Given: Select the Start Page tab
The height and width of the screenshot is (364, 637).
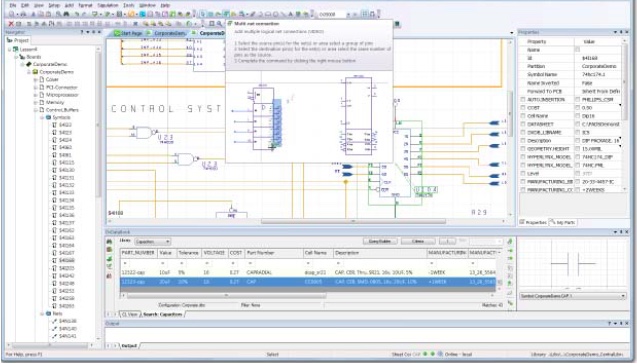Looking at the screenshot, I should tap(128, 33).
